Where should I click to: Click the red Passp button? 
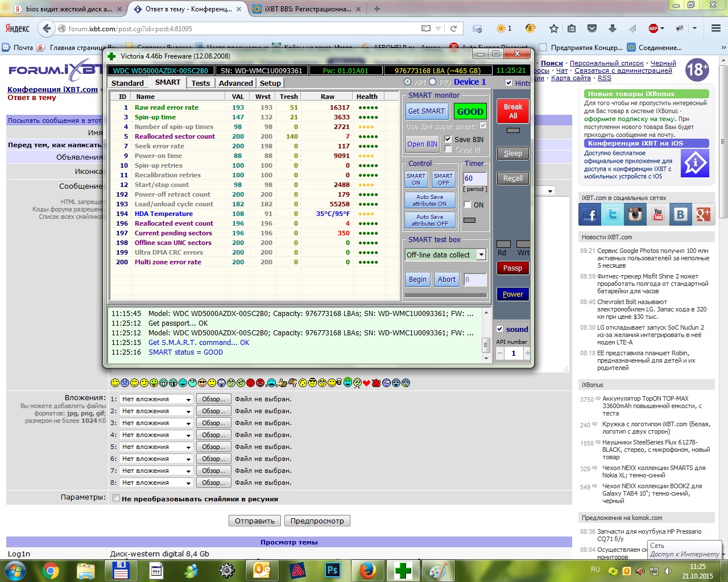coord(512,268)
